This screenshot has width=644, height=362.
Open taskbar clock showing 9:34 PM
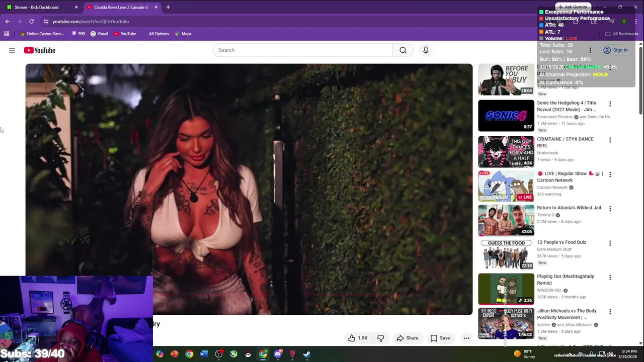point(627,354)
